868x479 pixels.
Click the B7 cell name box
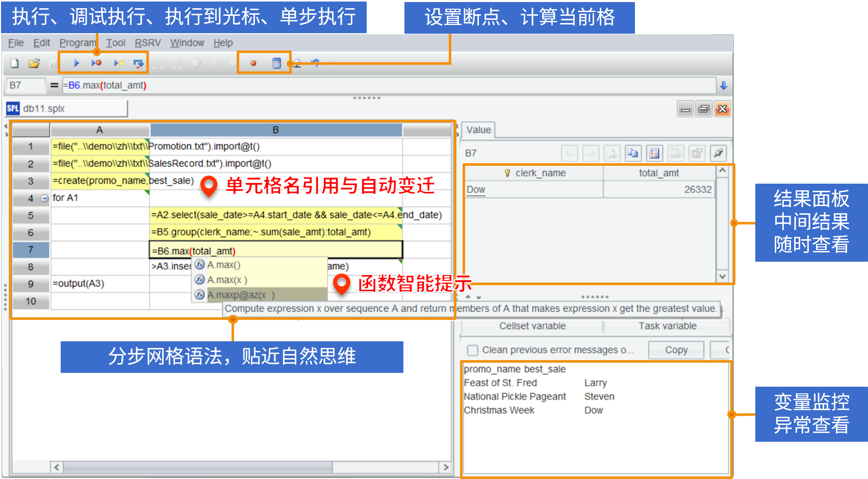pos(25,85)
